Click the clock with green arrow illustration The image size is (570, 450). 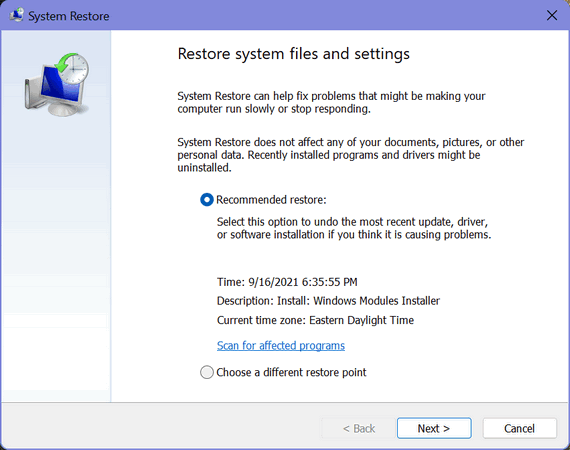click(73, 68)
